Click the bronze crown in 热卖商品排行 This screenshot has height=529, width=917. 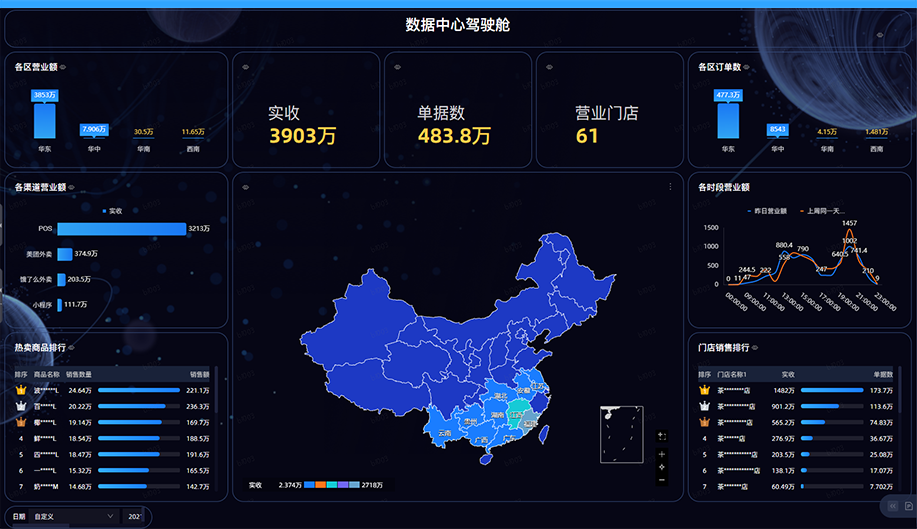pyautogui.click(x=21, y=422)
